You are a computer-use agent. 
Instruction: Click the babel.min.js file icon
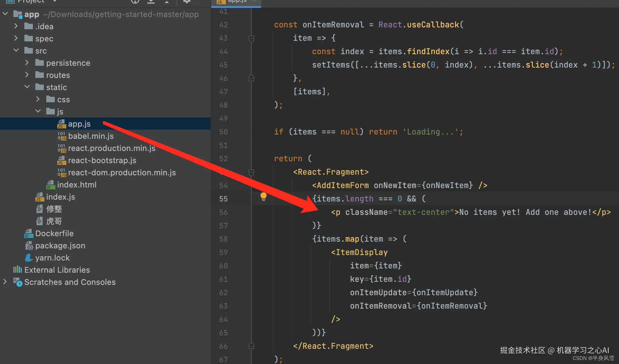(x=62, y=136)
